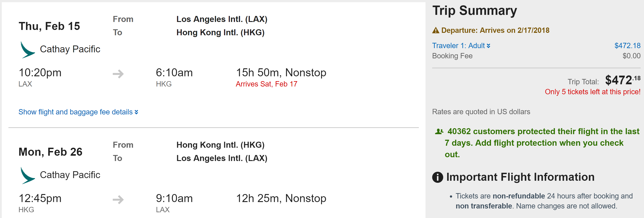Click the 15h 50m, Nonstop duration text
The image size is (644, 218).
click(281, 73)
